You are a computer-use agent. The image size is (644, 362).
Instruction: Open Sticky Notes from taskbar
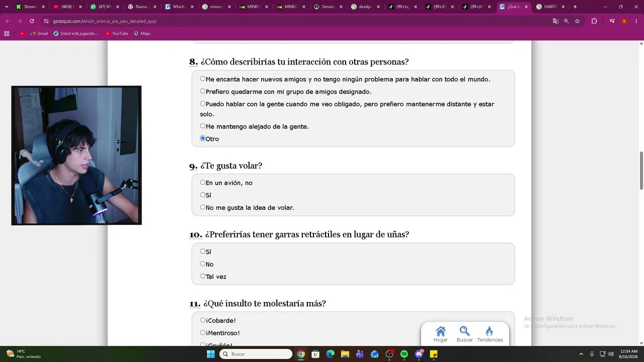pyautogui.click(x=434, y=354)
